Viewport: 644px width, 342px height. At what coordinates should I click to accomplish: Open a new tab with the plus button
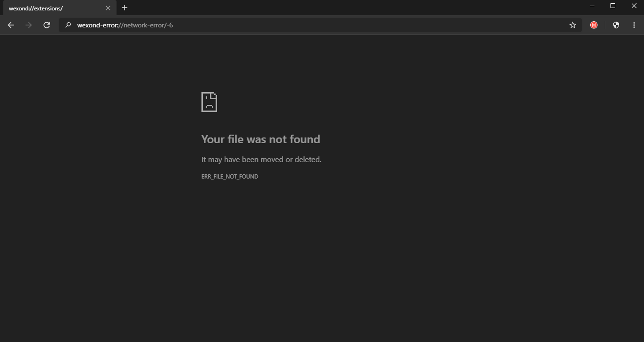(124, 8)
